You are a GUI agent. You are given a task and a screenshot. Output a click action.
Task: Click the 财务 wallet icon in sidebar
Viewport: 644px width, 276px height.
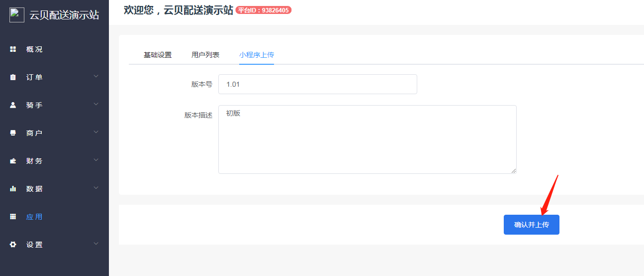point(13,161)
